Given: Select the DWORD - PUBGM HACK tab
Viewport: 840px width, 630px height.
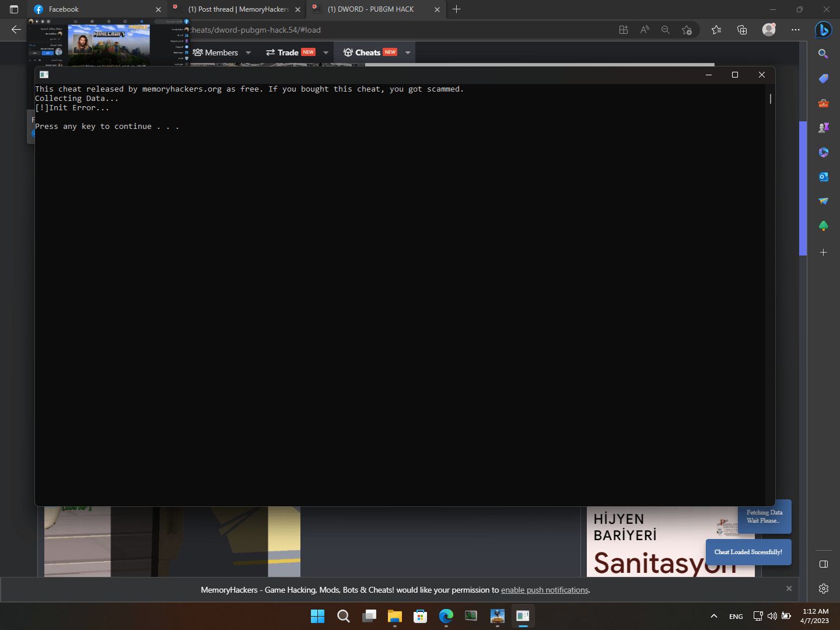Looking at the screenshot, I should 376,9.
